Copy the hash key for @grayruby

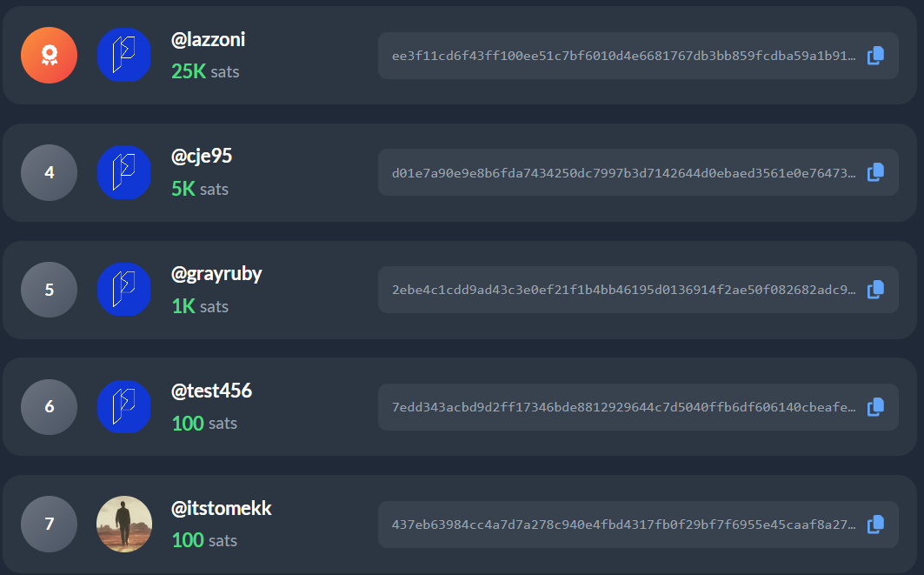tap(875, 289)
